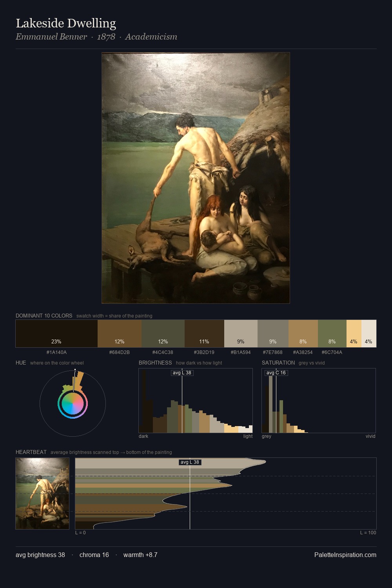Click 'chroma 16' in the footer
The height and width of the screenshot is (588, 392).
point(94,555)
